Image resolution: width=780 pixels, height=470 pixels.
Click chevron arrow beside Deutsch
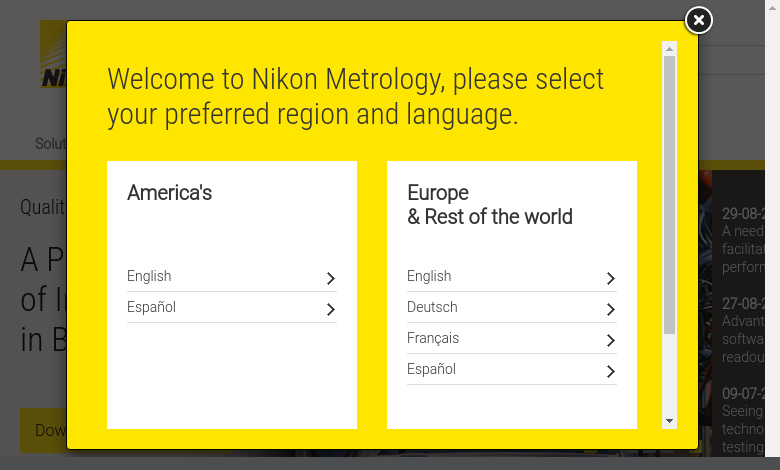(x=611, y=309)
